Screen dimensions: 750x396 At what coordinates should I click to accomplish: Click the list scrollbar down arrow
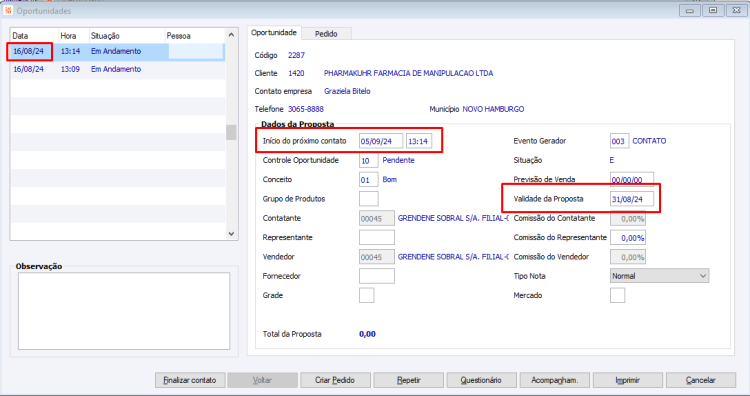(x=231, y=234)
